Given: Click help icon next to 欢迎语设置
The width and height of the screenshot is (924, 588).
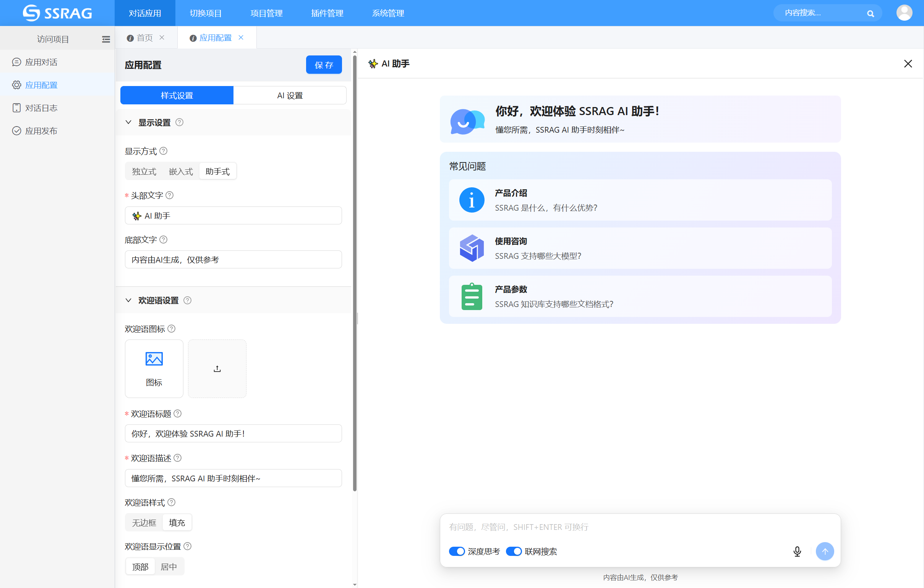Looking at the screenshot, I should tap(187, 300).
